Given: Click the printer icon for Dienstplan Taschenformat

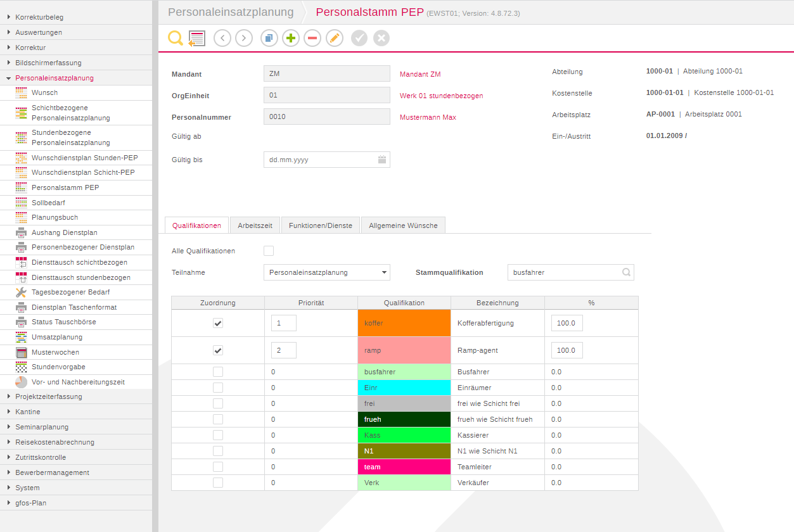Looking at the screenshot, I should pyautogui.click(x=21, y=307).
